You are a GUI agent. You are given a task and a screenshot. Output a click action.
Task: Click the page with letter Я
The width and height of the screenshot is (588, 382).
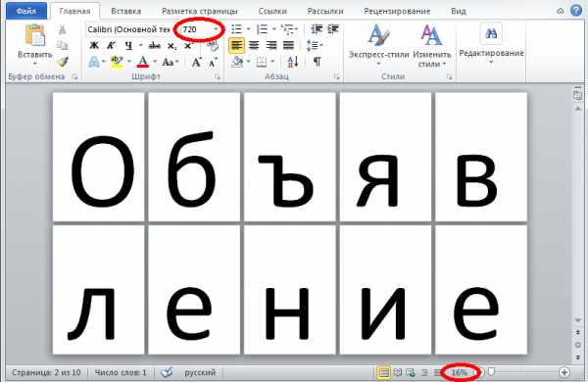(x=385, y=157)
